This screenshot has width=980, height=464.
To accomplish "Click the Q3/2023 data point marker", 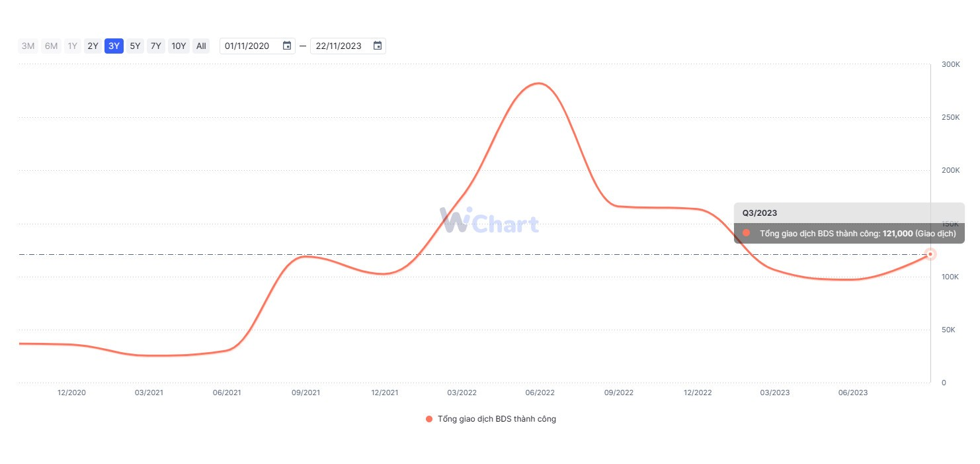I will coord(930,254).
